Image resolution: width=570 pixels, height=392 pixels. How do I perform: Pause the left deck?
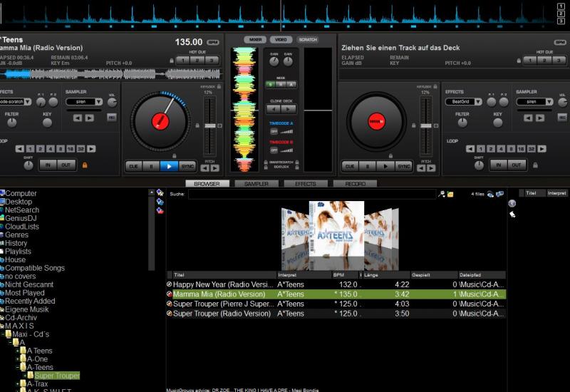(151, 166)
